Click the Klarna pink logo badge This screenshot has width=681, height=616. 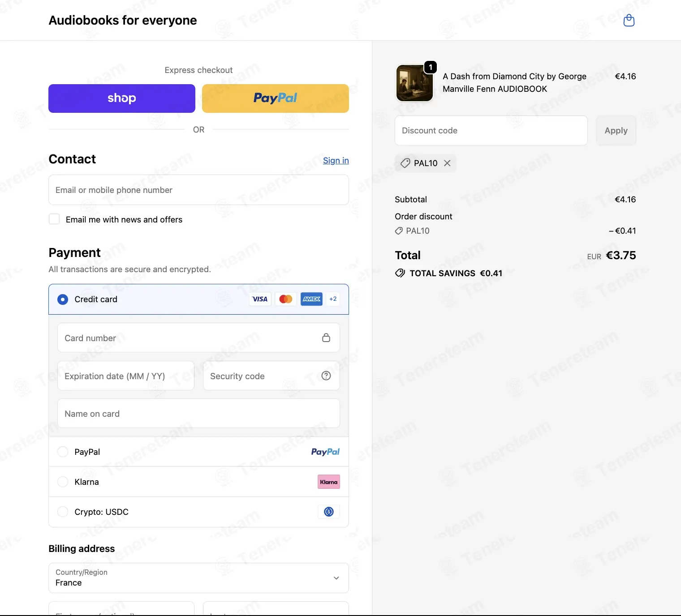click(329, 482)
